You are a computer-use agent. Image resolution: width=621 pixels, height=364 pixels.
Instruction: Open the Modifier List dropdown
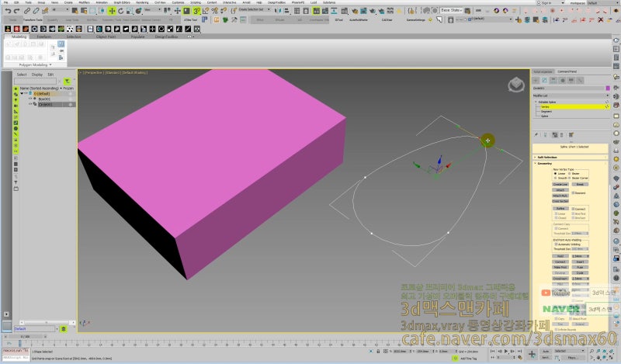click(x=571, y=95)
